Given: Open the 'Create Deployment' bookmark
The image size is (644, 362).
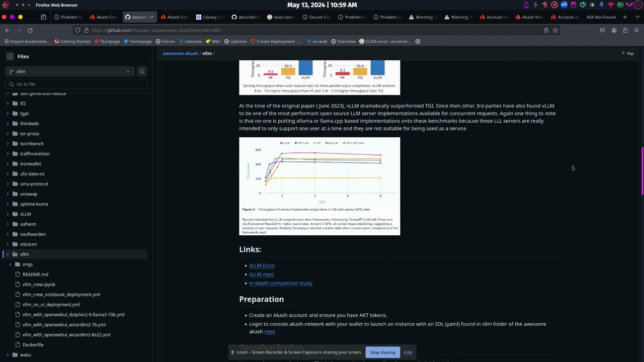Looking at the screenshot, I should 276,41.
